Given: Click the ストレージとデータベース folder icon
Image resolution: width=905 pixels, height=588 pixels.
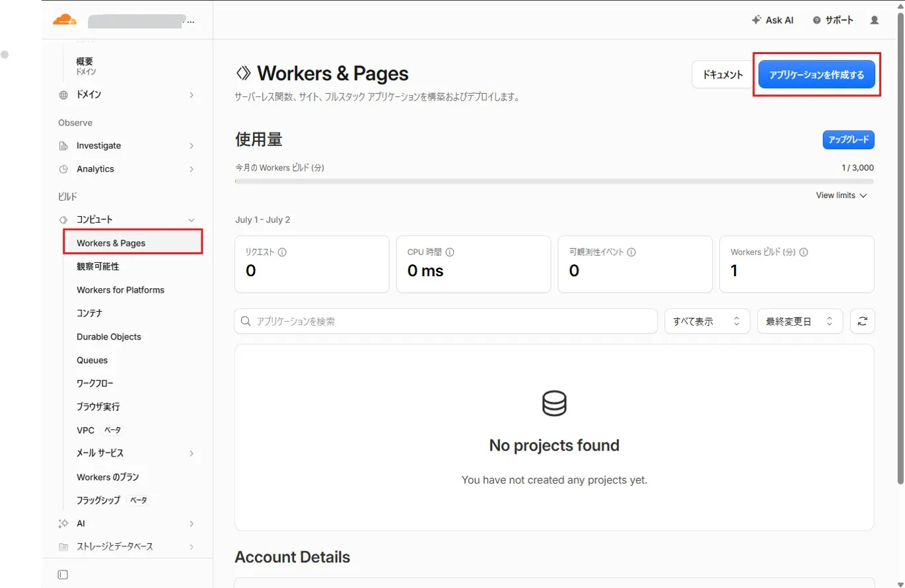Looking at the screenshot, I should [x=63, y=547].
